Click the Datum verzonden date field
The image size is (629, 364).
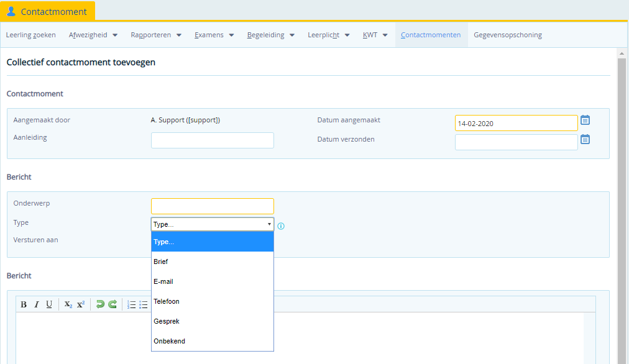click(517, 142)
